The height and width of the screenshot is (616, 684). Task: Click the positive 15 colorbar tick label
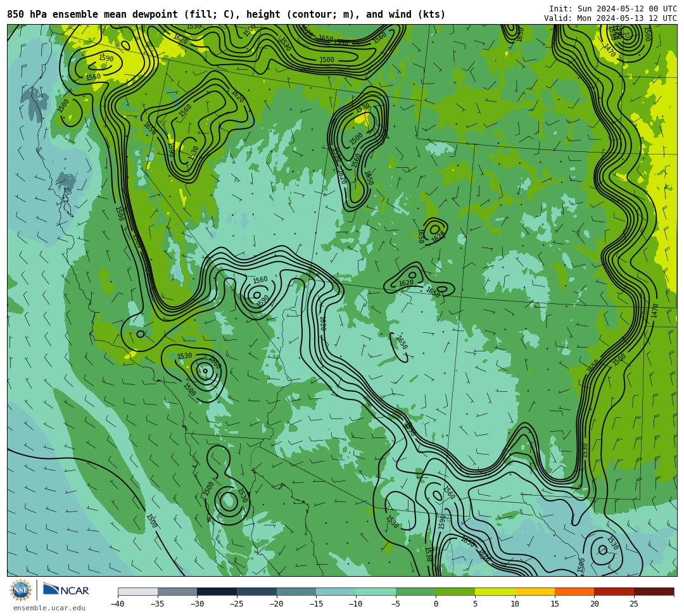point(555,604)
